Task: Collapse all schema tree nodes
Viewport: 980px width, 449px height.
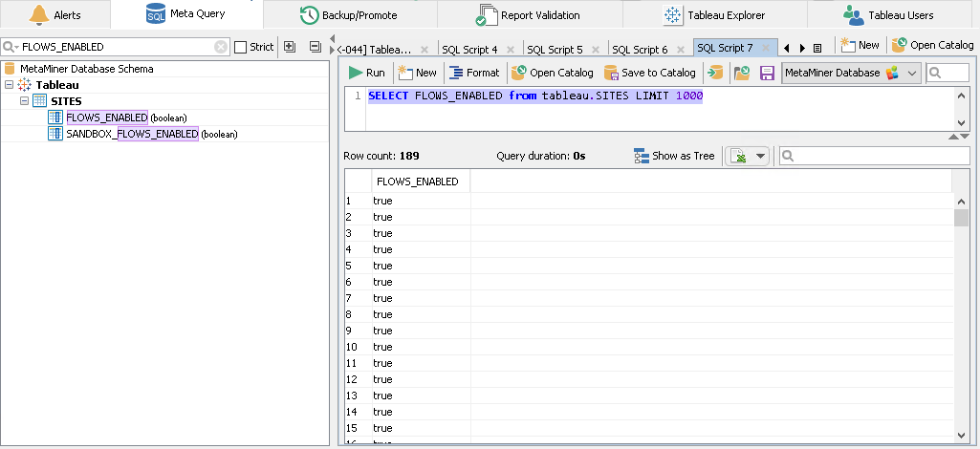Action: 315,46
